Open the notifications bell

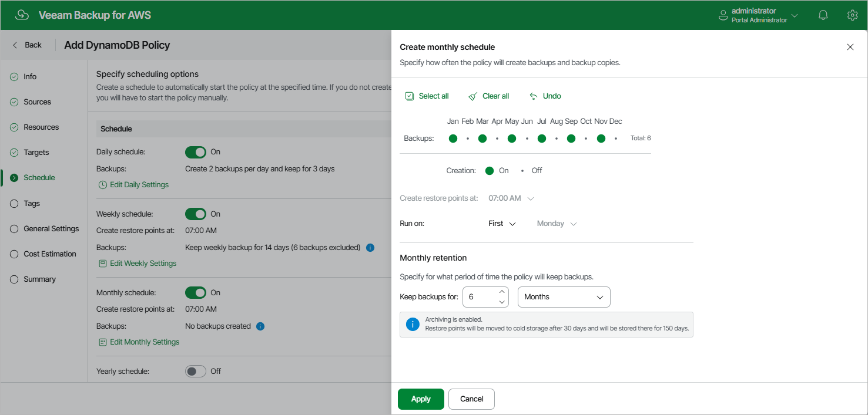pos(823,15)
